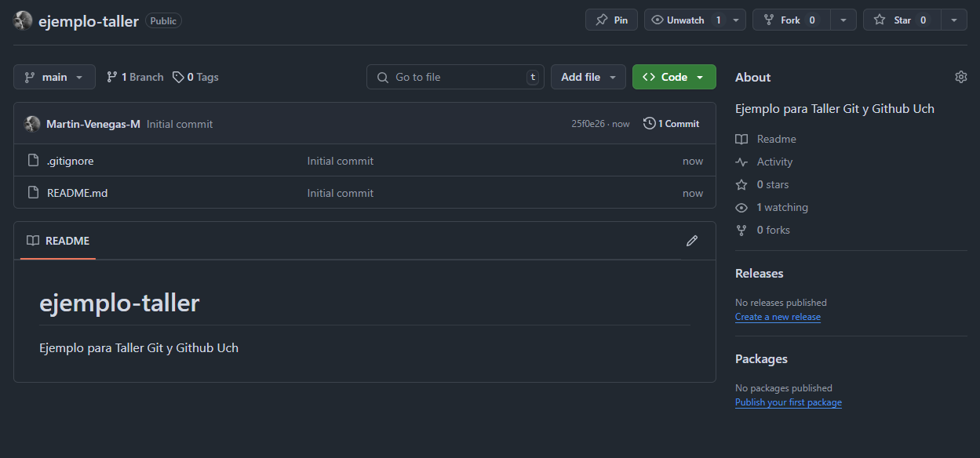Click Create a new release
This screenshot has width=980, height=458.
tap(778, 317)
